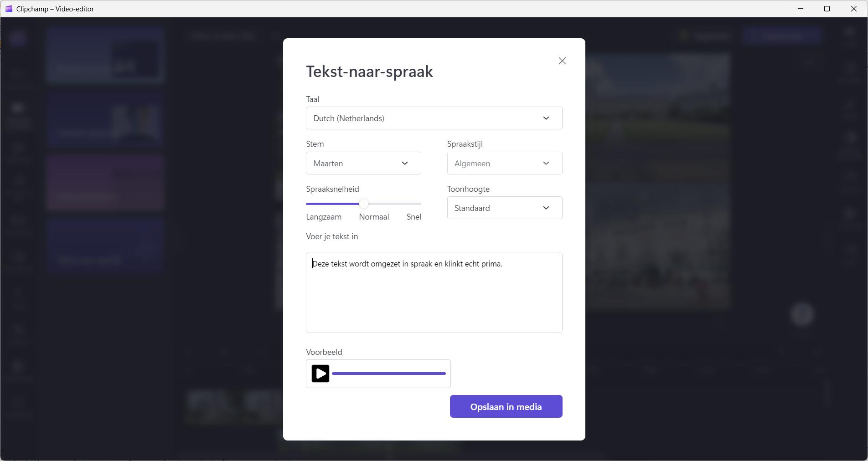The image size is (868, 461).
Task: Open the Taal dropdown showing Dutch (Netherlands)
Action: click(434, 118)
